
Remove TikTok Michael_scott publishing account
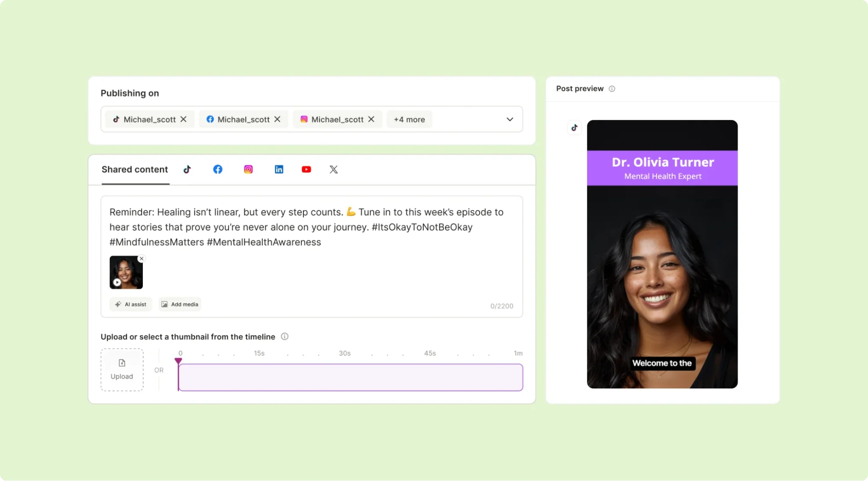[x=184, y=119]
